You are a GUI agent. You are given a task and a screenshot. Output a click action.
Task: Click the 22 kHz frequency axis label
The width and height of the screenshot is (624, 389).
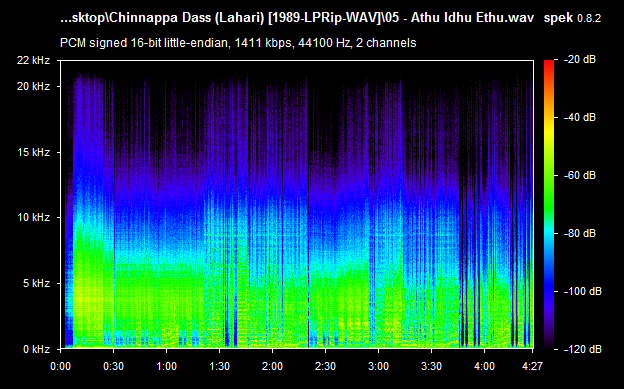coord(33,61)
